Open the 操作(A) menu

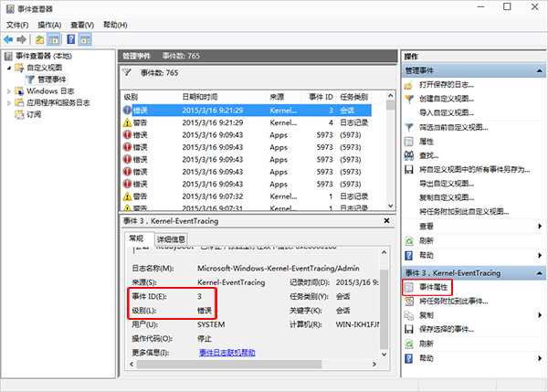click(x=49, y=25)
